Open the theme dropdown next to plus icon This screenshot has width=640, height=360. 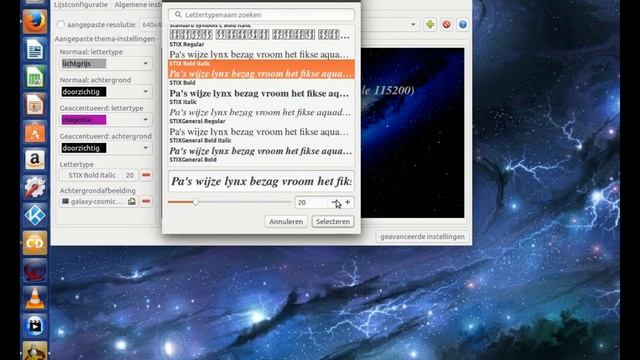point(413,24)
